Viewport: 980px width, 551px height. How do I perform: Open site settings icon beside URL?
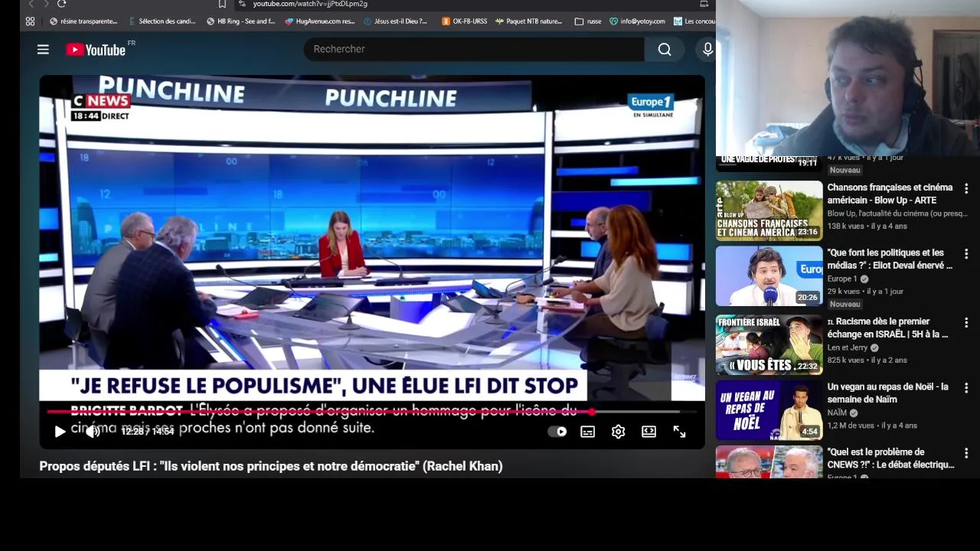pyautogui.click(x=241, y=4)
